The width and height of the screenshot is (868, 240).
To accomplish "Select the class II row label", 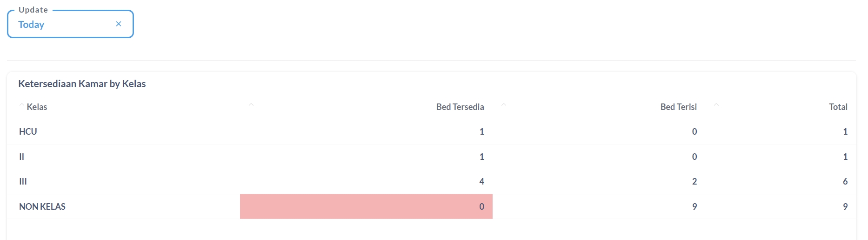I will [x=21, y=157].
